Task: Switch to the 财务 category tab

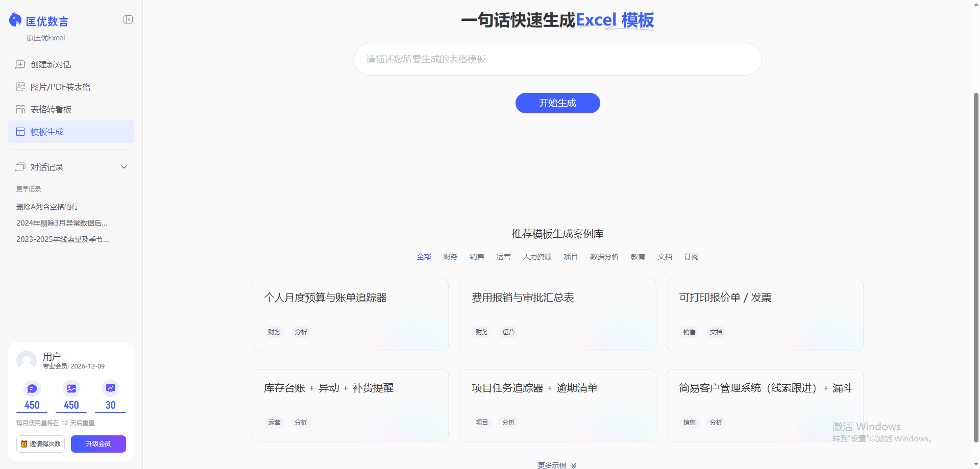Action: pos(450,257)
